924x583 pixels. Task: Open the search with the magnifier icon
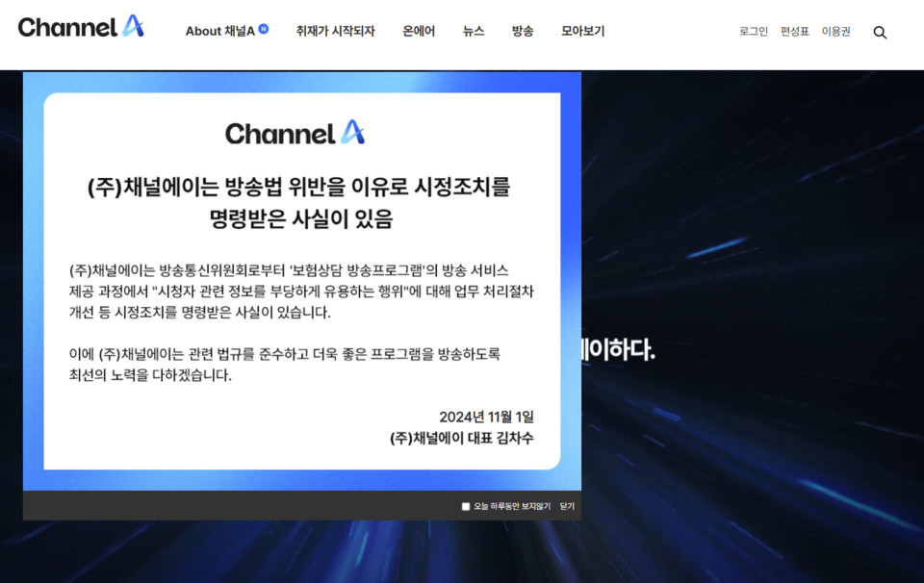click(x=880, y=32)
